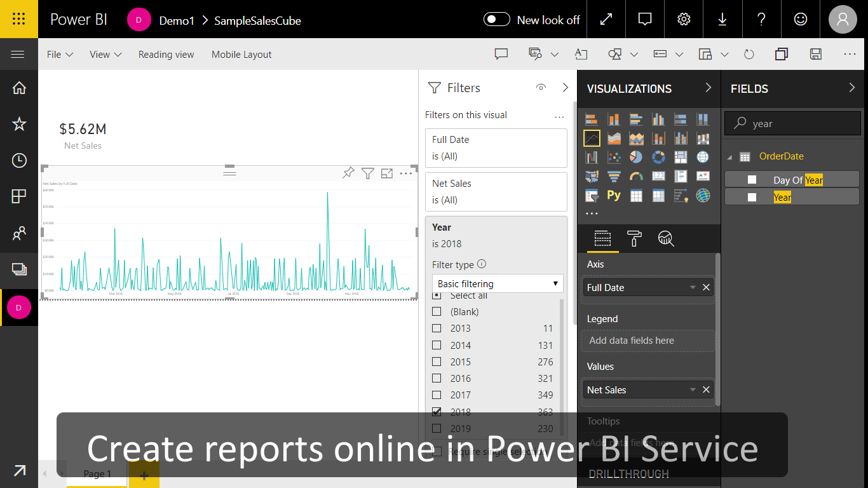Select the treemap visualization
The image size is (868, 488).
pyautogui.click(x=681, y=157)
